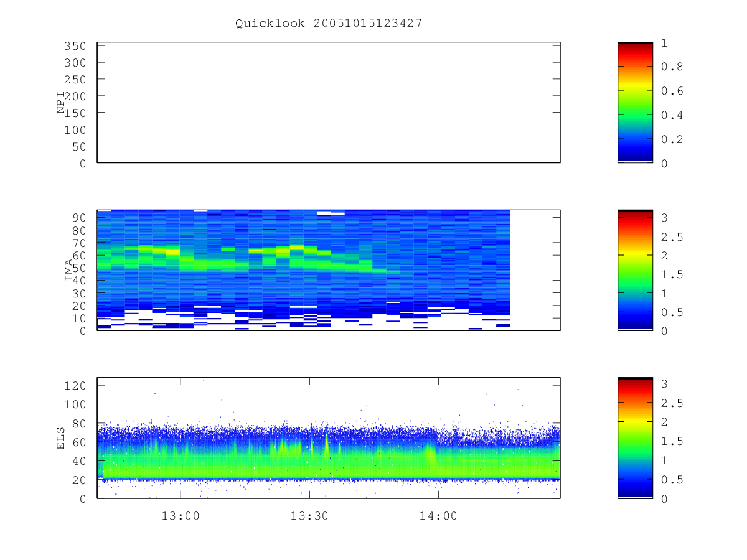
Task: Click the 300 tick on NPI axis
Action: 75,63
